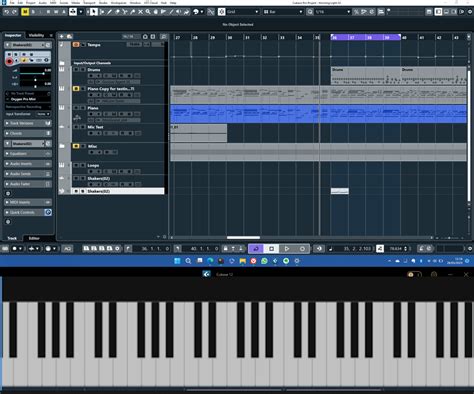Switch to the Visibility tab
This screenshot has height=394, width=474.
click(x=36, y=35)
